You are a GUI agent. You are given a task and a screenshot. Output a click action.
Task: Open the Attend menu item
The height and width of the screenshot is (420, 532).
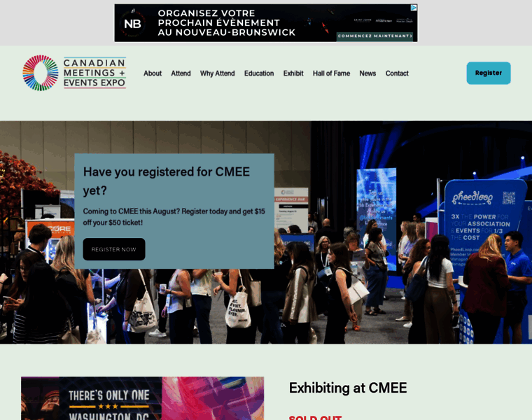pyautogui.click(x=181, y=73)
